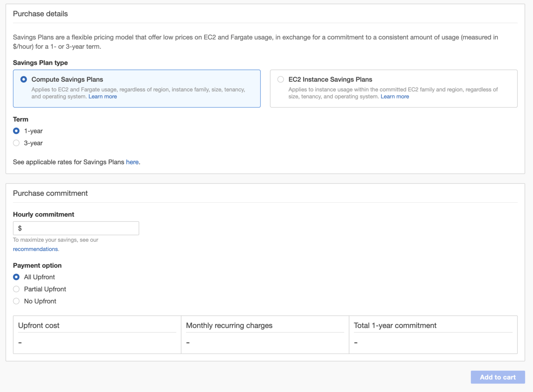Select No Upfront payment option
Viewport: 533px width, 392px height.
click(16, 301)
